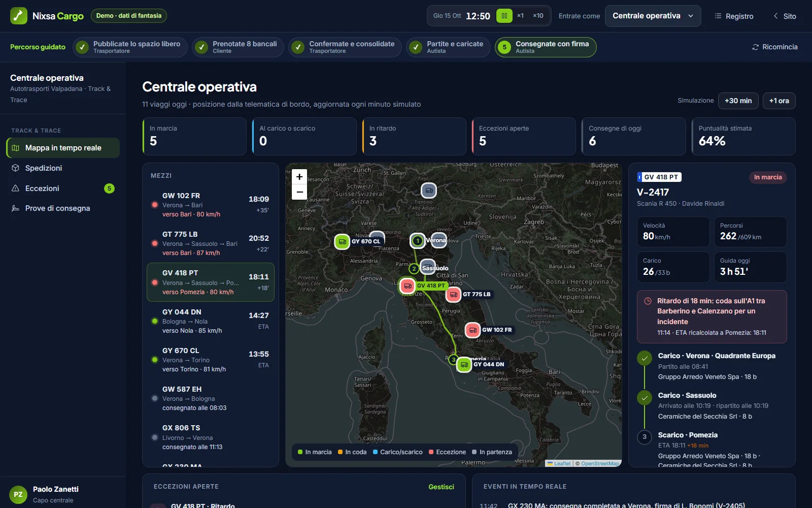812x508 pixels.
Task: Click GY 044 DN truck marker on map
Action: 464,364
